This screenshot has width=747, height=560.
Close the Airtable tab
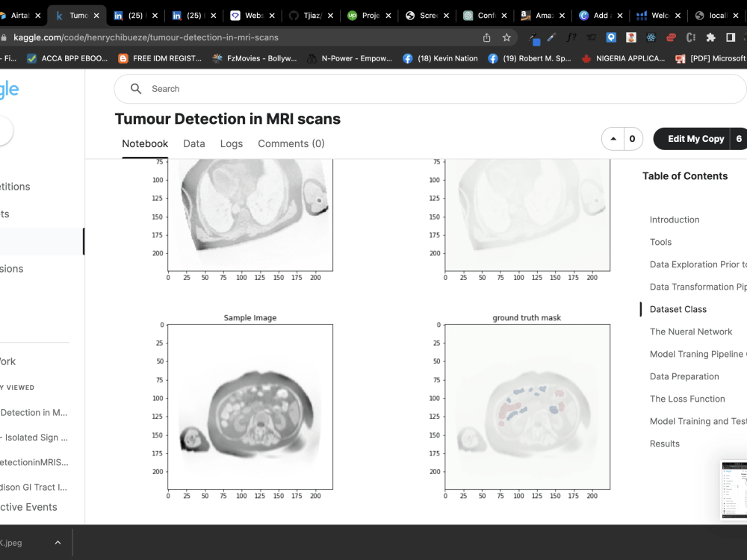(37, 15)
